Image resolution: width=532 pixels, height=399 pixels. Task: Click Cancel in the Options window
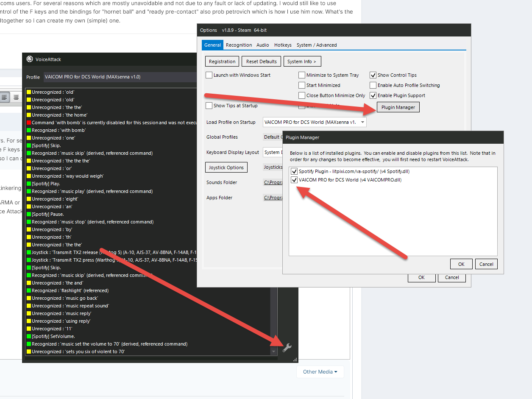[452, 277]
